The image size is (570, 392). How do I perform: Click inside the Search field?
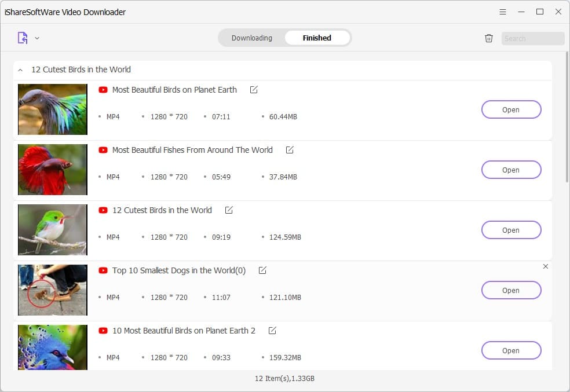[x=532, y=38]
